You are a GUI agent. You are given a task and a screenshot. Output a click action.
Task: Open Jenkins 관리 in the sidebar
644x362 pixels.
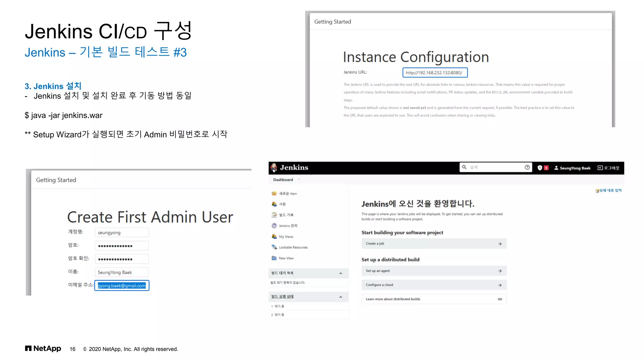[x=288, y=226]
